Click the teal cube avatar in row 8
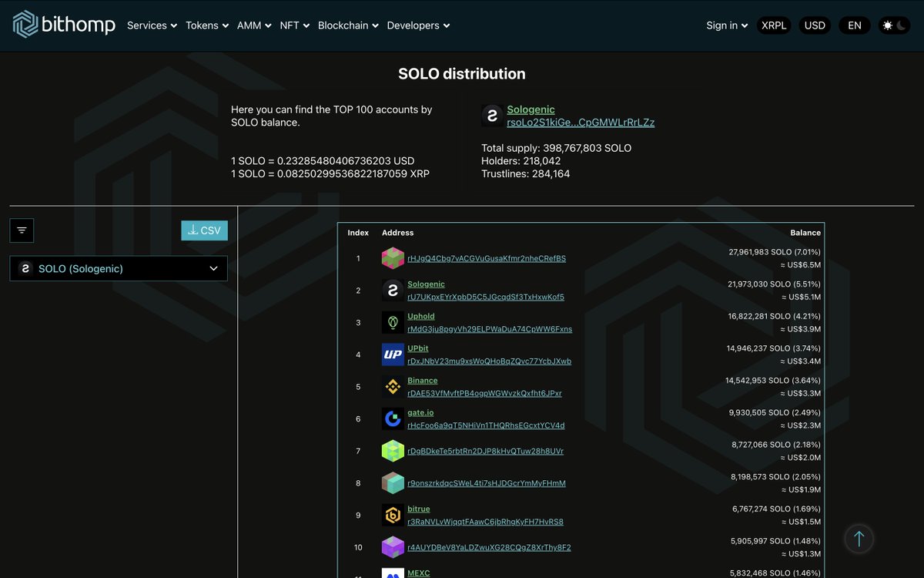Screen dimensions: 924x578 393,483
